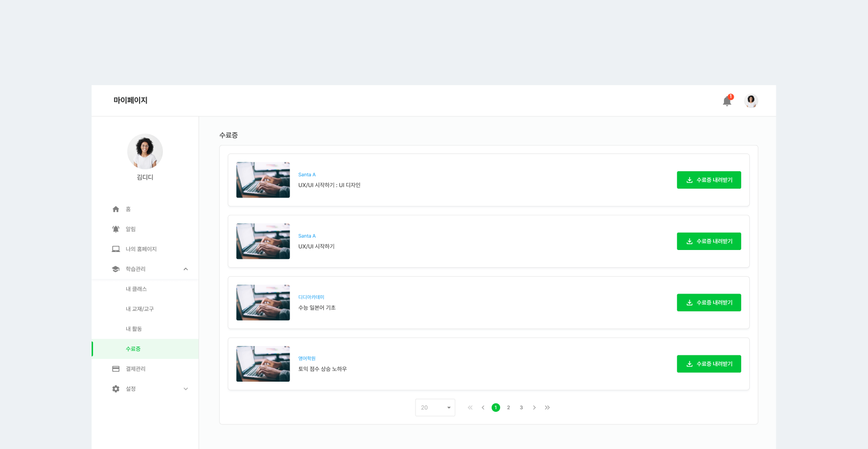
Task: Click the credit card icon for 결제관리
Action: pyautogui.click(x=116, y=369)
